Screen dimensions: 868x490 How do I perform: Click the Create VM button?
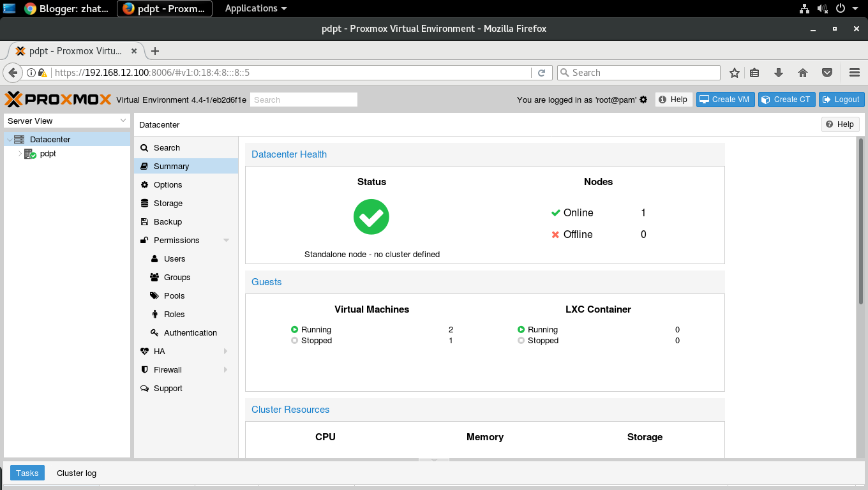[726, 100]
